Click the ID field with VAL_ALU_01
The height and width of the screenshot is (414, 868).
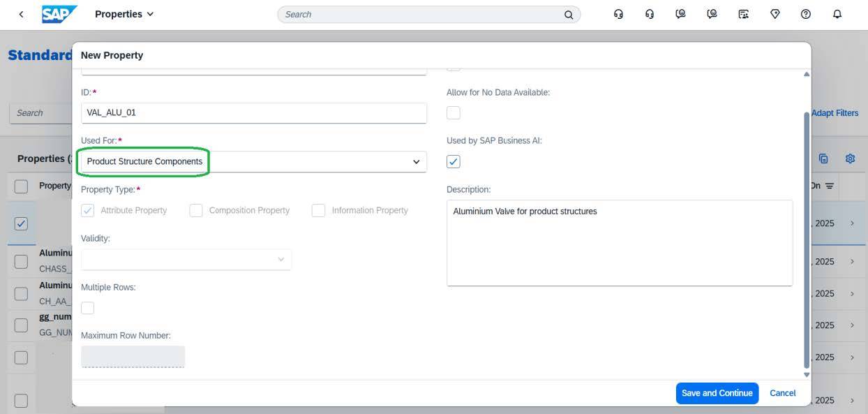coord(254,112)
